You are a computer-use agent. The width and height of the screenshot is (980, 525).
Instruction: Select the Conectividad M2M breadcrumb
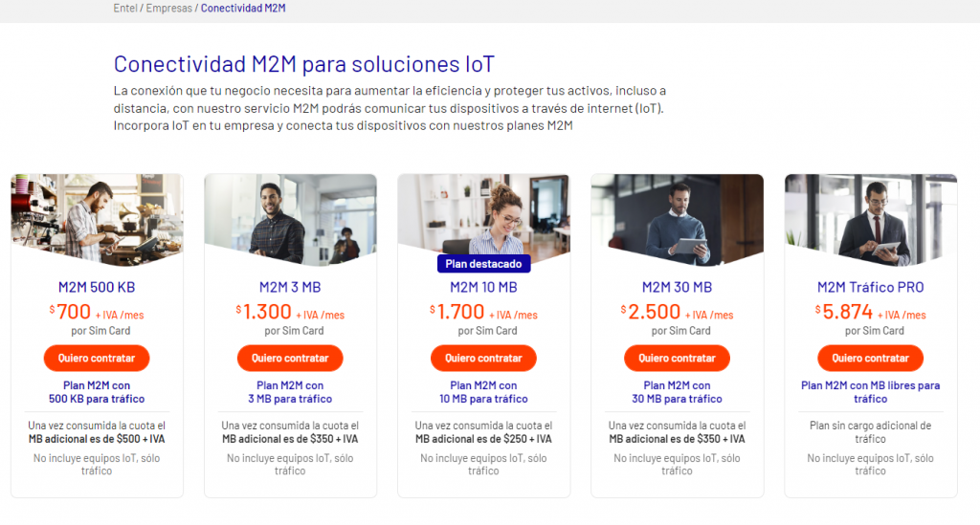[x=243, y=8]
